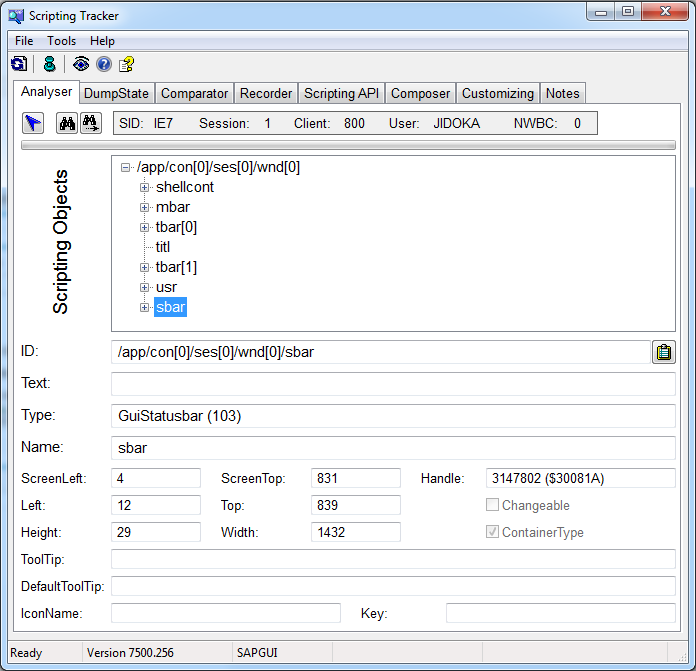Expand the usr tree node

(145, 288)
